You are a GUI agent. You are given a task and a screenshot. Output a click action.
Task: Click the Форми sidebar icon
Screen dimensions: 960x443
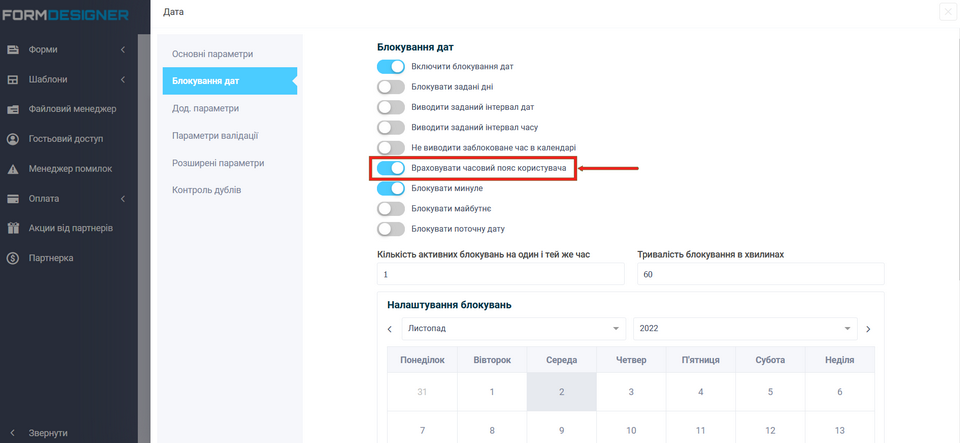point(13,49)
